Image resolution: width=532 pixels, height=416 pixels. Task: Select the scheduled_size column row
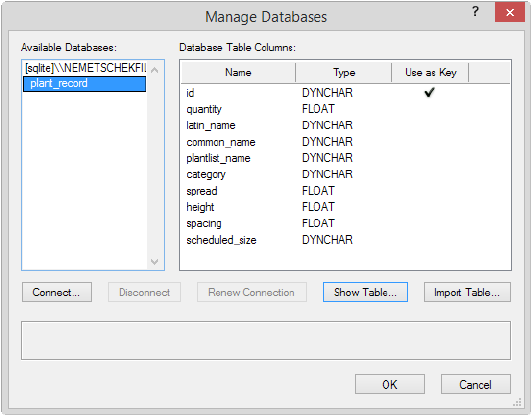pos(345,240)
